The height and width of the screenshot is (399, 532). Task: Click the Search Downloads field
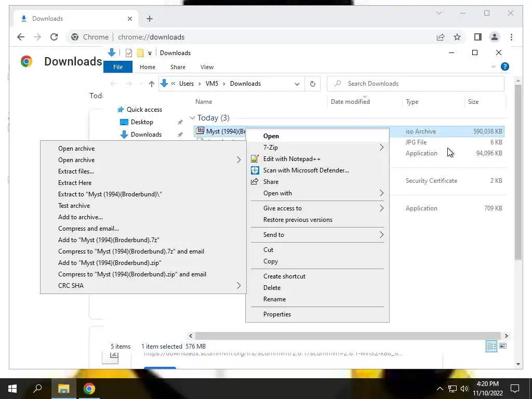(x=415, y=84)
